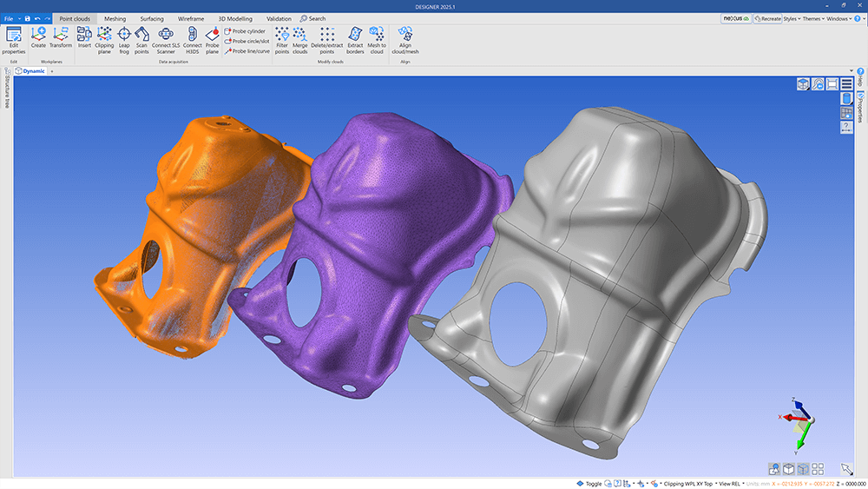Click the arrow cursor selection icon
The height and width of the screenshot is (489, 868).
(846, 469)
